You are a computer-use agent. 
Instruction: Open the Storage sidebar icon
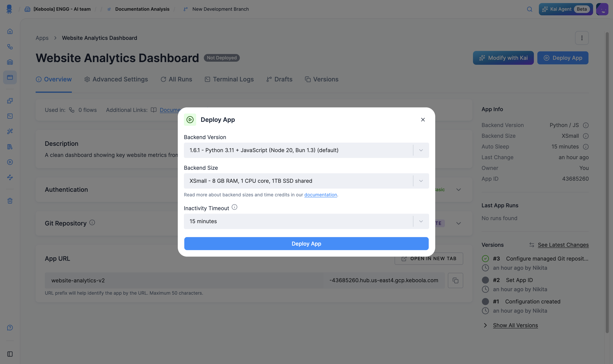coord(10,62)
